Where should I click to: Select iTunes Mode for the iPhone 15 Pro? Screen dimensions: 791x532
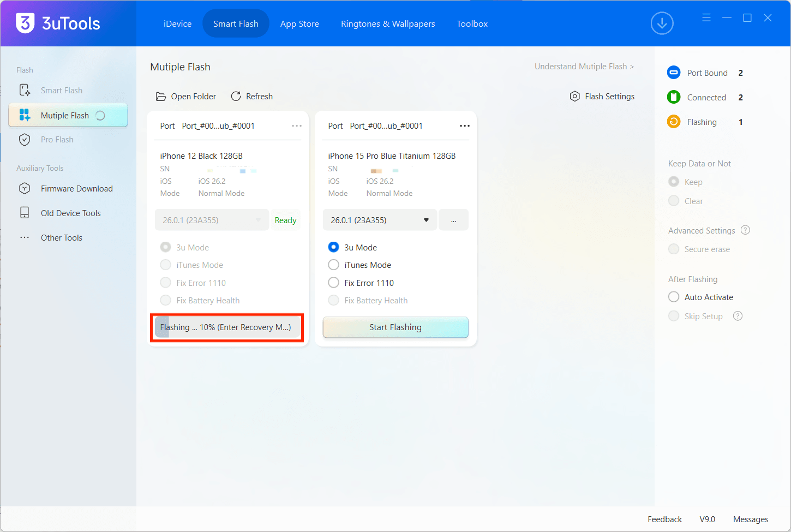click(x=333, y=265)
